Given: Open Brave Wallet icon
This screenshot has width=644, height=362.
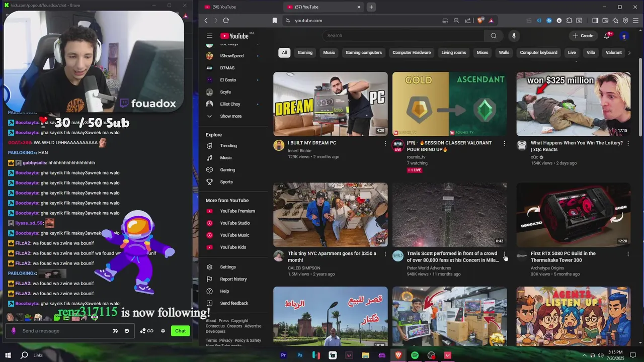Looking at the screenshot, I should coord(605,21).
